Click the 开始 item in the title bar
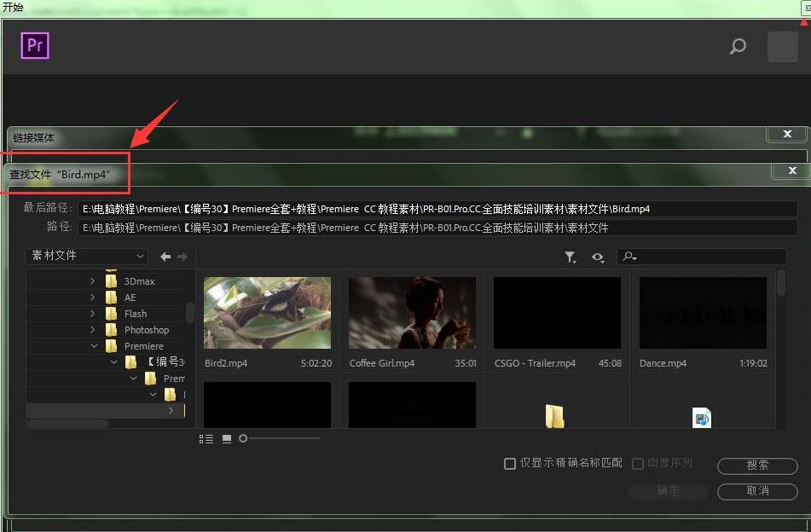This screenshot has height=532, width=811. 11,7
